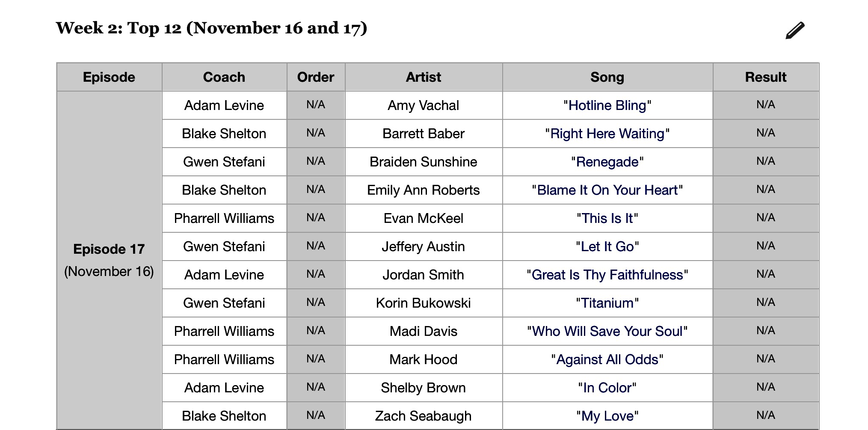Select the Coach column header

tap(224, 77)
